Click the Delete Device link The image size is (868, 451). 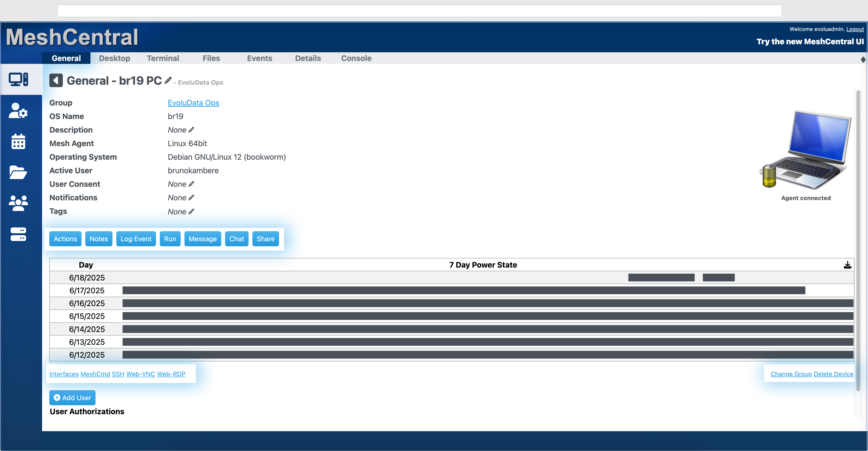click(x=833, y=374)
